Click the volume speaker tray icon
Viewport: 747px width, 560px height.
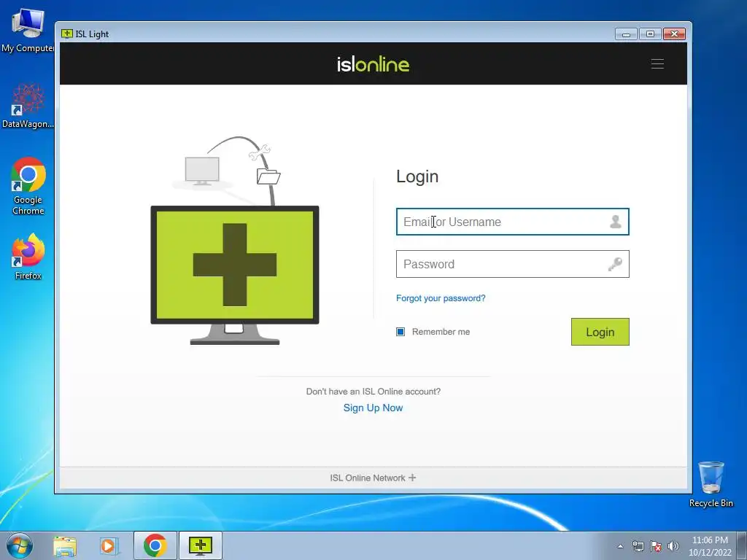[673, 546]
